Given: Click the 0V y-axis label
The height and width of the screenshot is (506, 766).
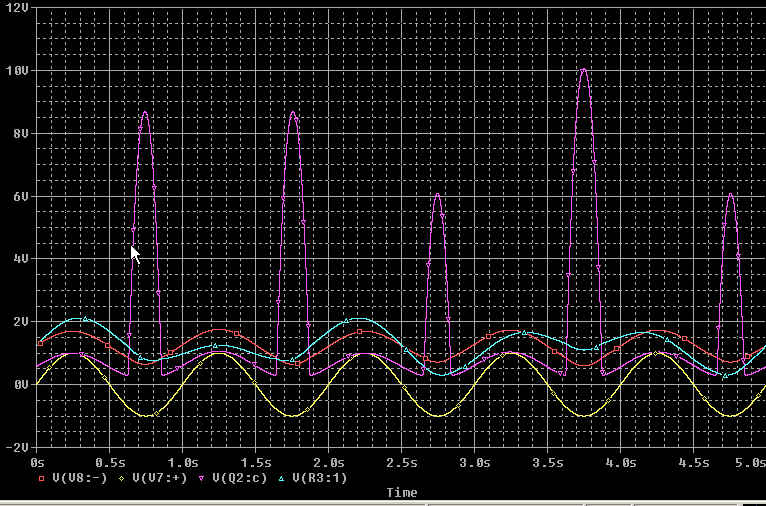Looking at the screenshot, I should (x=22, y=384).
